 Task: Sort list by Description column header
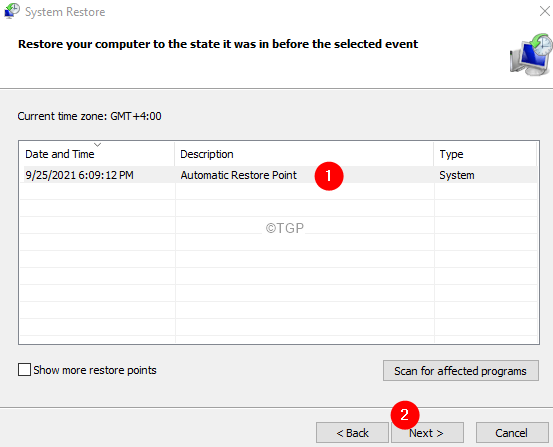coord(304,154)
